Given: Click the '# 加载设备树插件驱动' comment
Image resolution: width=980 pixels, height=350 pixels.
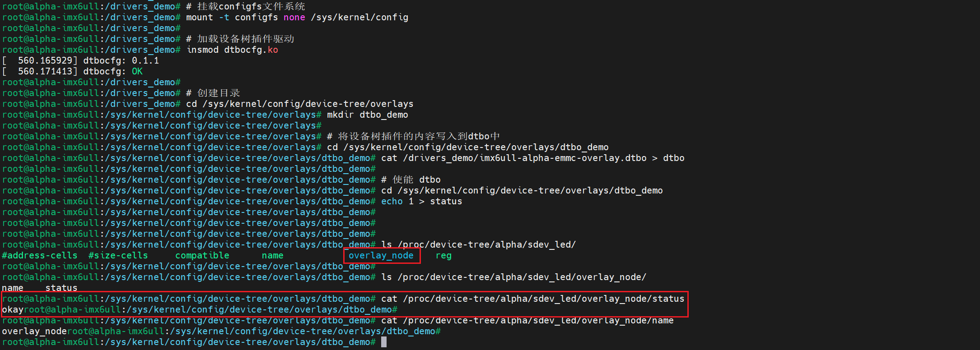Looking at the screenshot, I should coord(240,39).
